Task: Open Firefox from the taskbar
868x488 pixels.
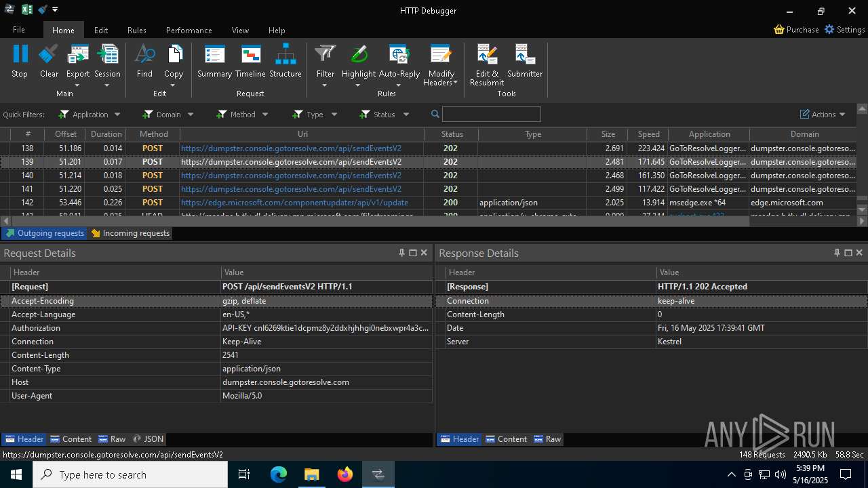Action: click(344, 474)
